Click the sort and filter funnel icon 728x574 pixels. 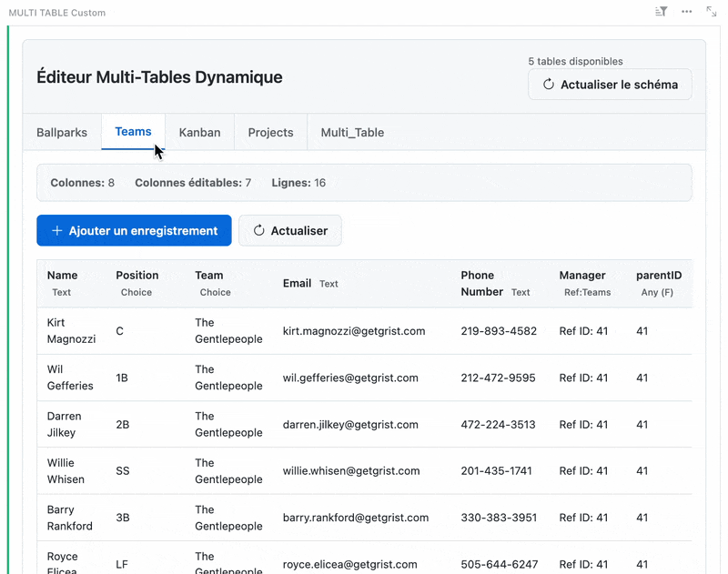point(660,12)
